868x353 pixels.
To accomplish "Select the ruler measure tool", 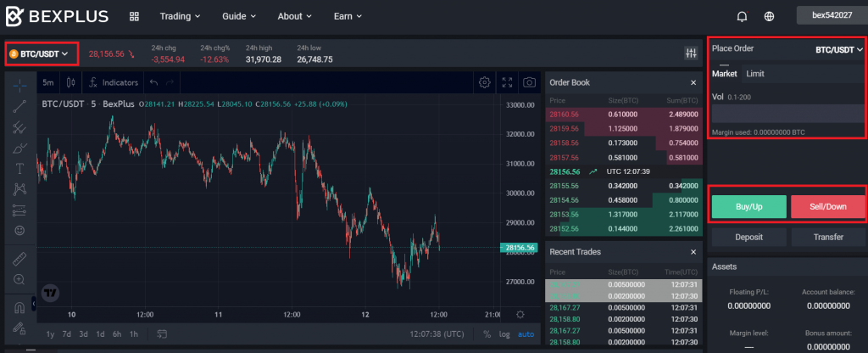I will point(20,258).
